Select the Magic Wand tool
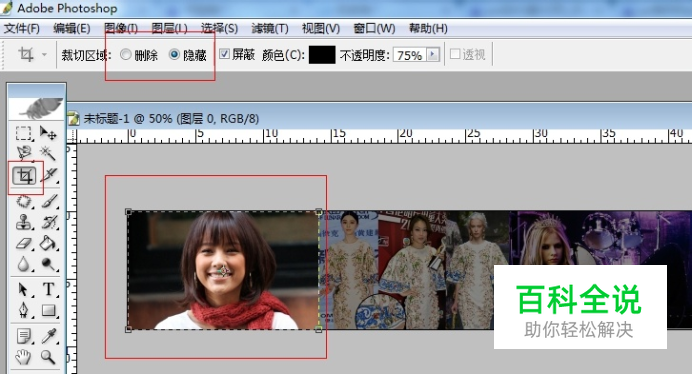692x374 pixels. pyautogui.click(x=48, y=153)
